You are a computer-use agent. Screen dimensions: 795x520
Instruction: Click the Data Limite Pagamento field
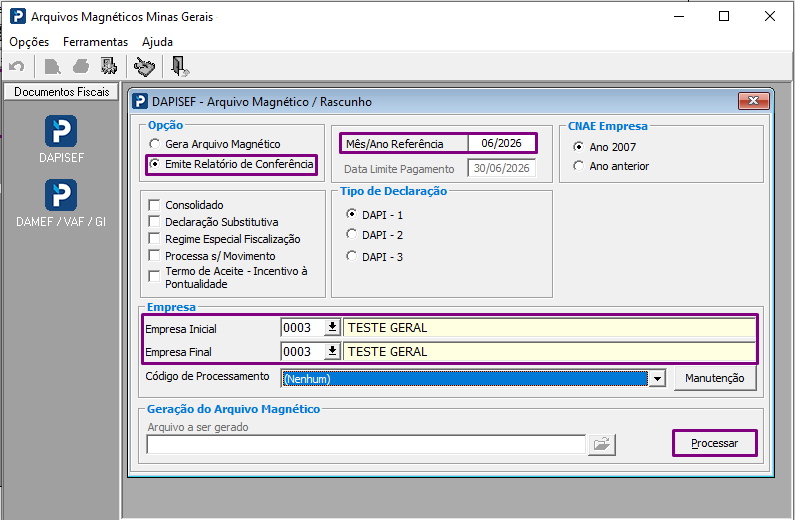point(501,168)
